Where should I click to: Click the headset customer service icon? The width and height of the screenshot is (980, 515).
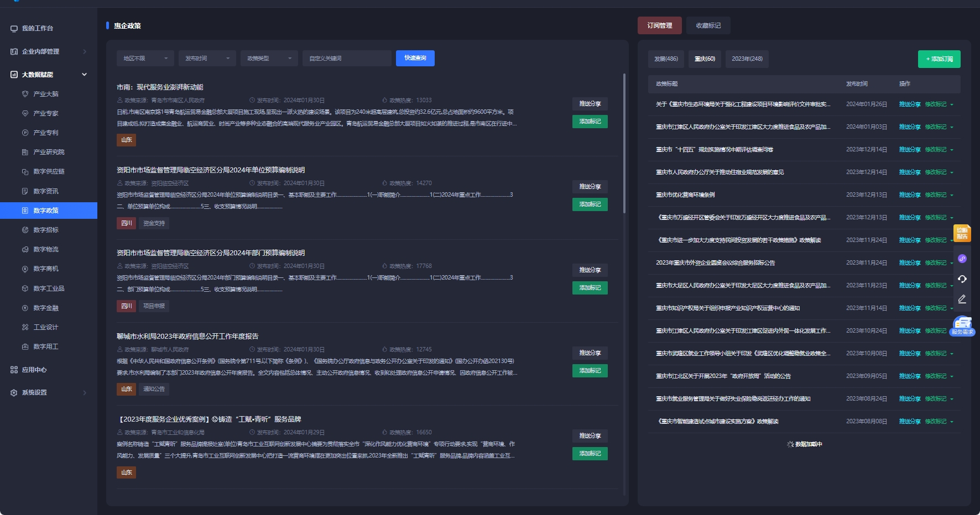click(x=962, y=279)
